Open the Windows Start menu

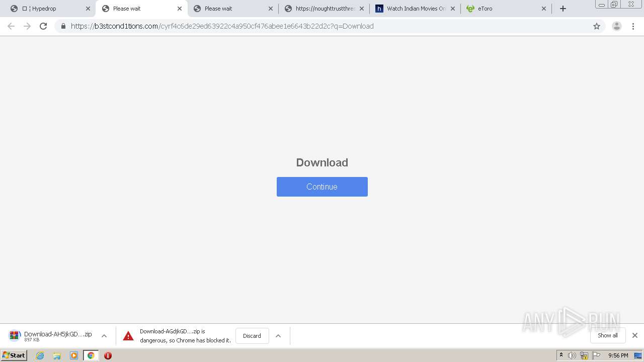tap(14, 355)
